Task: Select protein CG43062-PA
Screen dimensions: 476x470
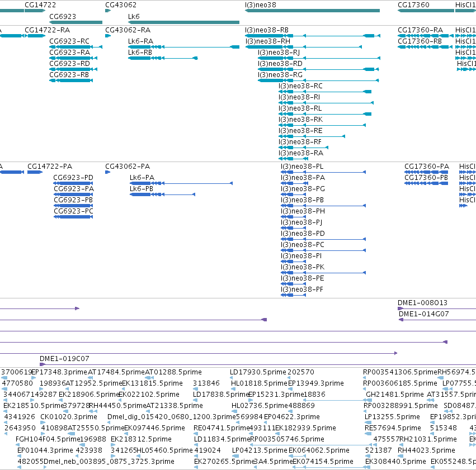Action: (128, 167)
